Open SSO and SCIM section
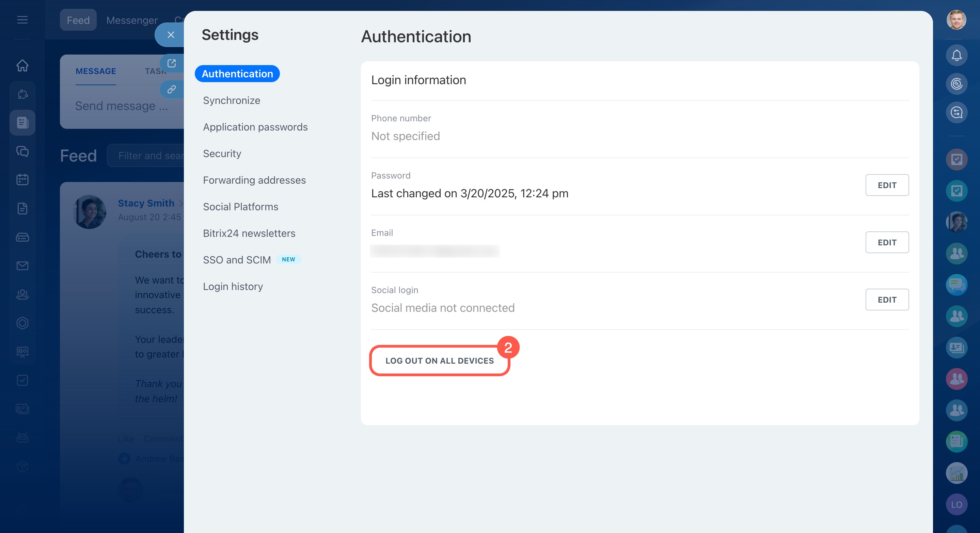The image size is (980, 533). click(x=237, y=260)
